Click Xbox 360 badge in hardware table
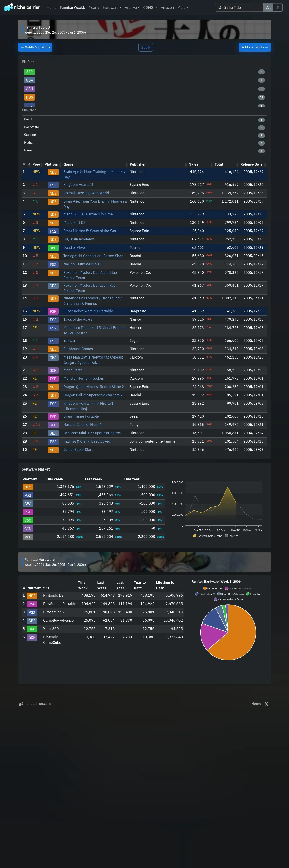Viewport: 289px width, 868px height. click(32, 629)
